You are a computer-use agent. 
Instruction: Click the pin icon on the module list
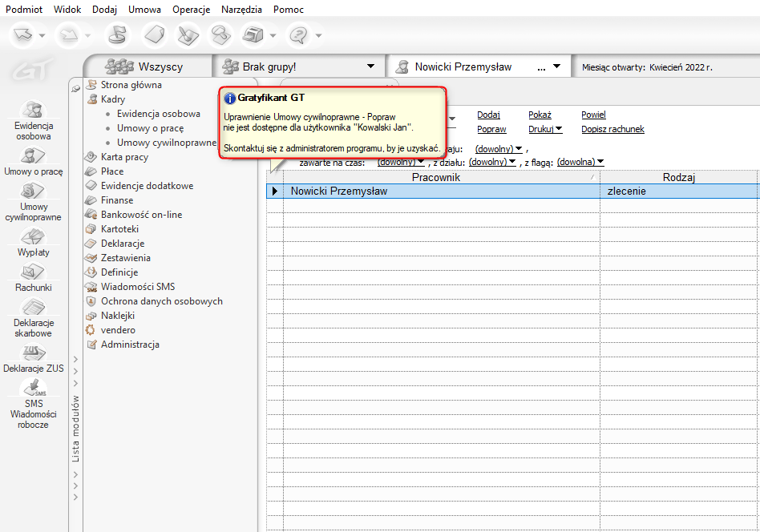75,89
